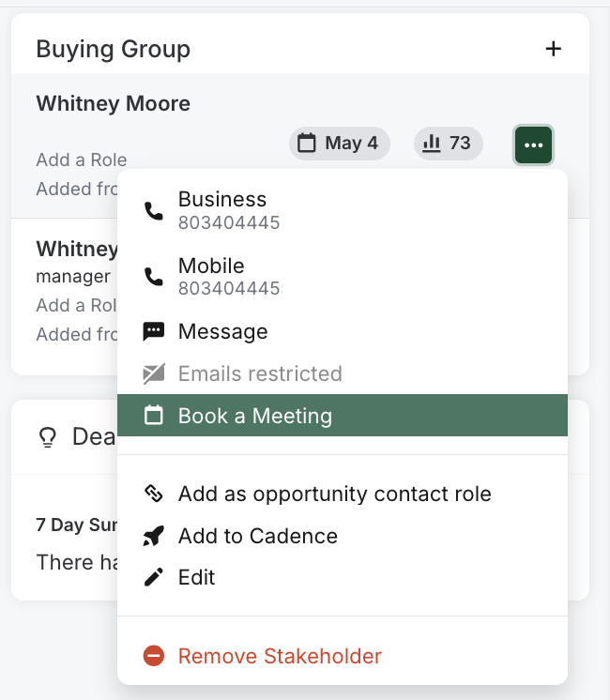The height and width of the screenshot is (700, 610).
Task: Click Whitney Moore's name heading
Action: click(113, 103)
